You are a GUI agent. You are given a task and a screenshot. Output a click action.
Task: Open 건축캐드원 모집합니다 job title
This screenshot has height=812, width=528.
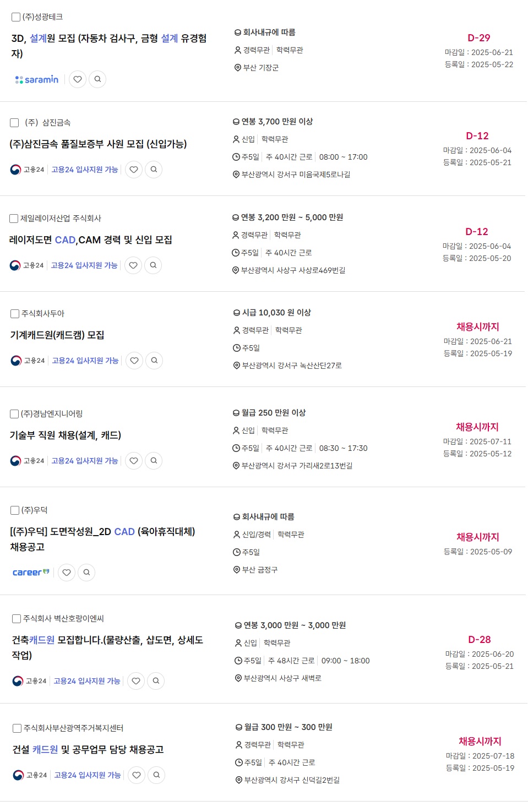tap(107, 648)
